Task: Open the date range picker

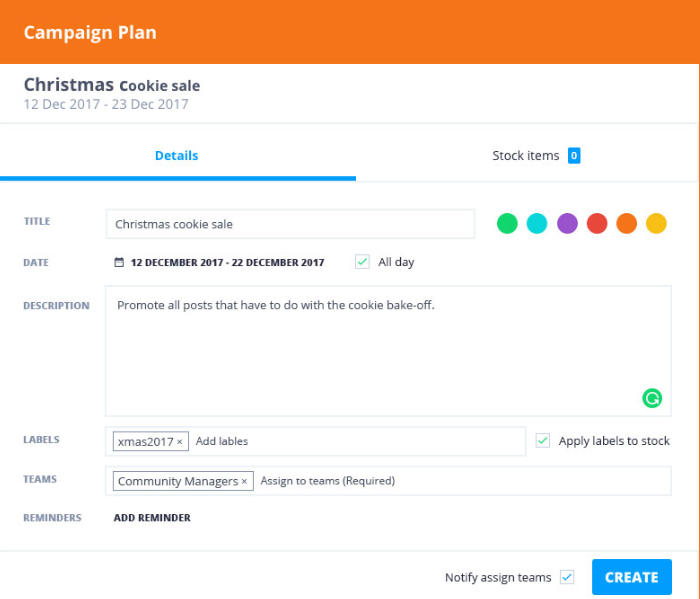Action: tap(227, 263)
